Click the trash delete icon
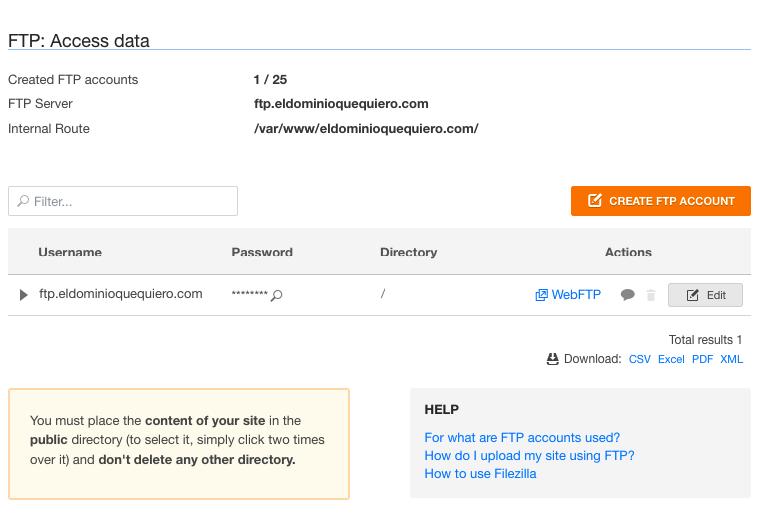The height and width of the screenshot is (516, 779). pos(651,295)
